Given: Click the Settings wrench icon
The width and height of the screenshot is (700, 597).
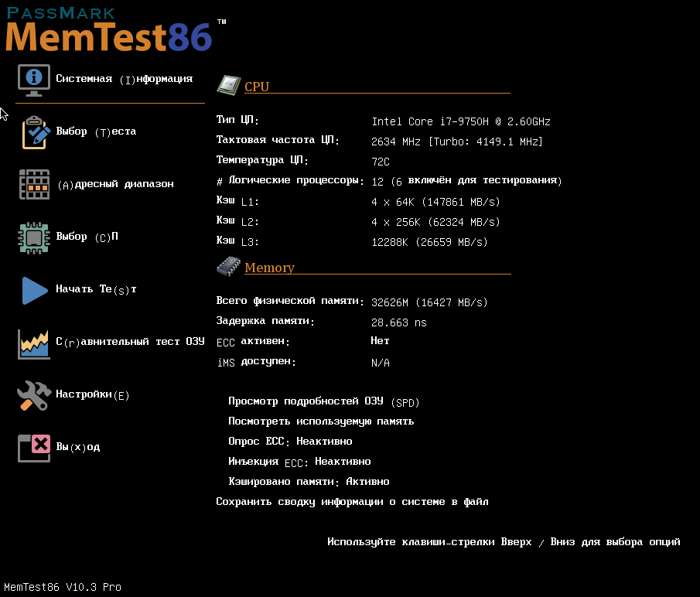Looking at the screenshot, I should point(34,395).
